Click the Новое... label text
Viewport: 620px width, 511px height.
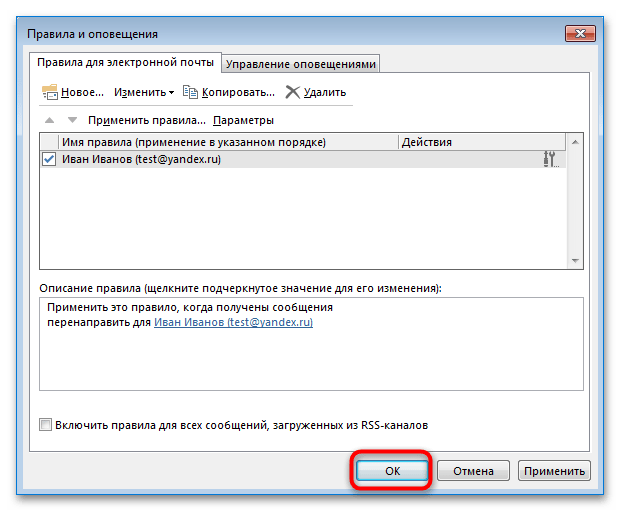(82, 92)
